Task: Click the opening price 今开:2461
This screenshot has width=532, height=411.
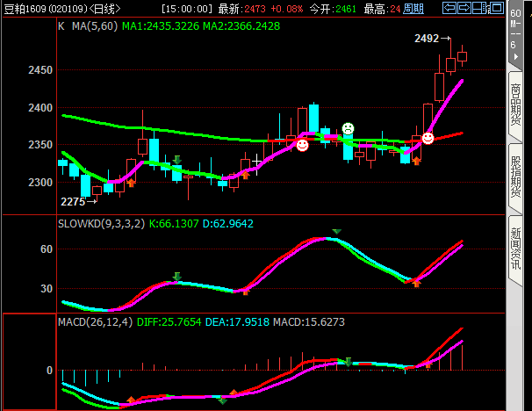Action: point(333,9)
